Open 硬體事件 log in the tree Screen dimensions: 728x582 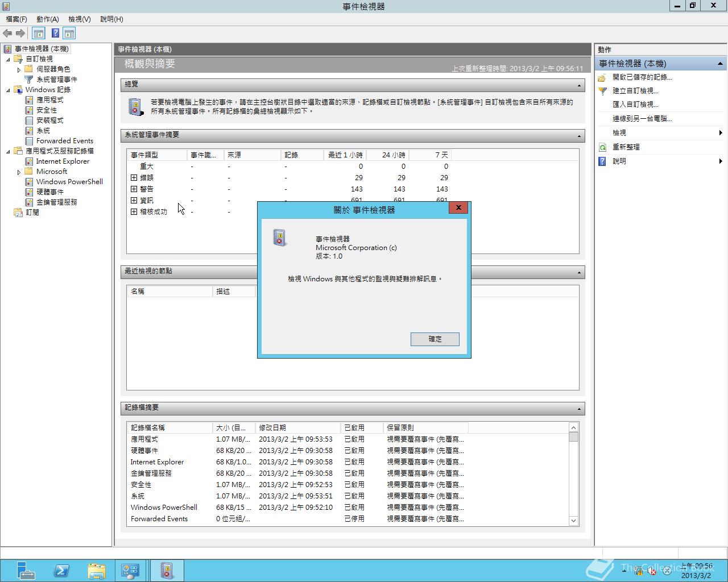49,192
